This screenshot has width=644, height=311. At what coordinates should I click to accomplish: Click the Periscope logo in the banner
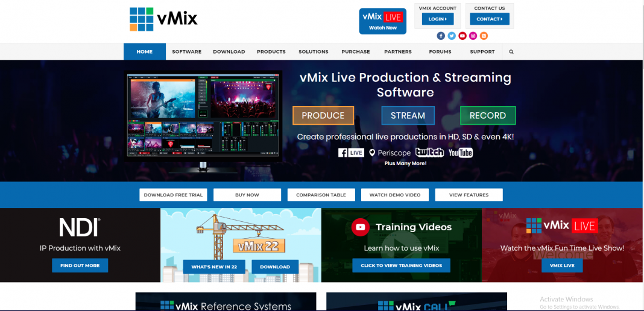(x=390, y=152)
